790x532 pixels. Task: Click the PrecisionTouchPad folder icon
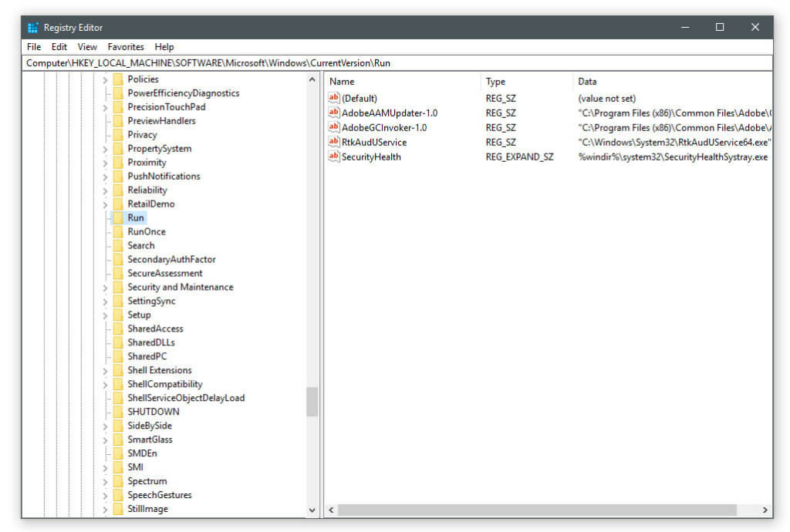tap(118, 106)
